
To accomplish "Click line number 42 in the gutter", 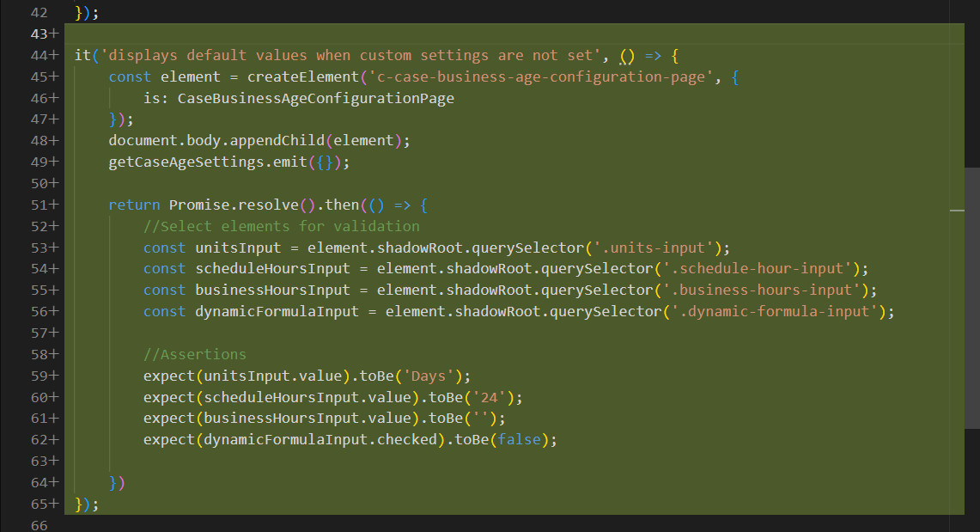I will click(39, 13).
